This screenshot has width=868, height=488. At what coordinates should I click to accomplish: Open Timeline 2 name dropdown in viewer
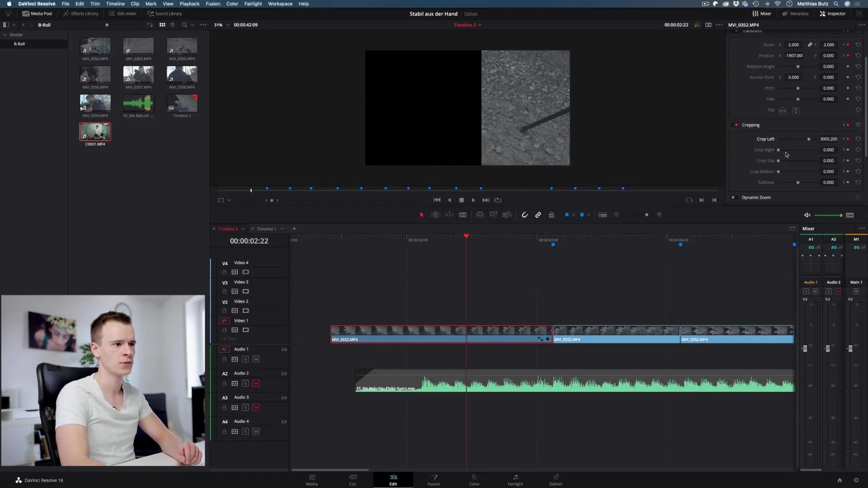pos(480,25)
